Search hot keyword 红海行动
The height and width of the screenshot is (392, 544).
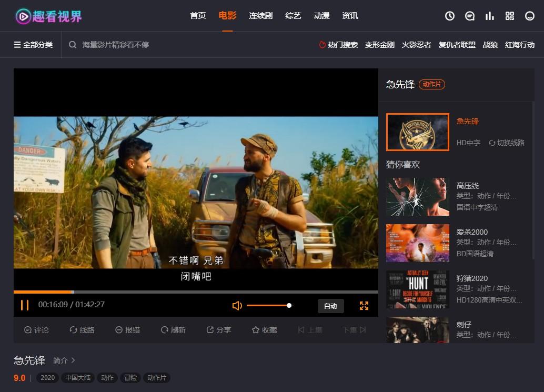(520, 45)
